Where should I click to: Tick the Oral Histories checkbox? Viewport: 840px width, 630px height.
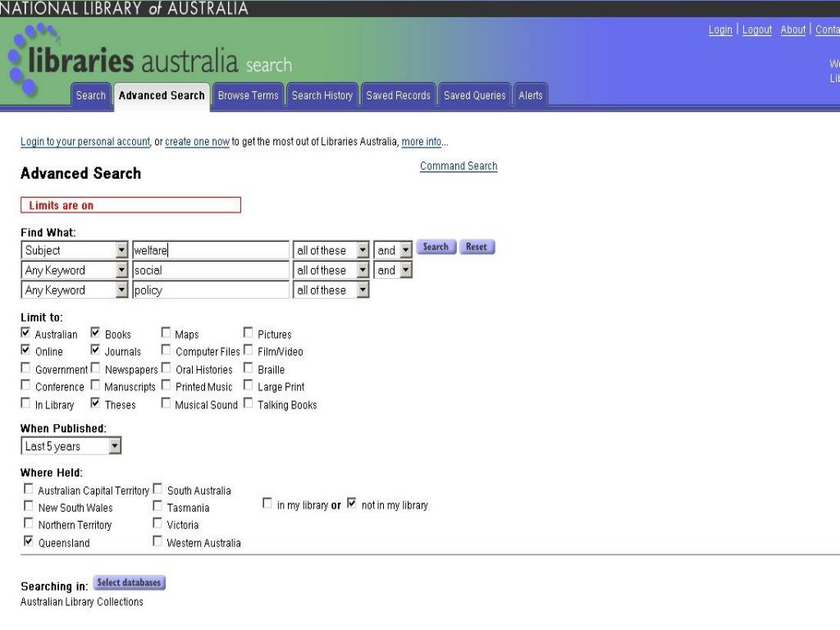click(166, 367)
